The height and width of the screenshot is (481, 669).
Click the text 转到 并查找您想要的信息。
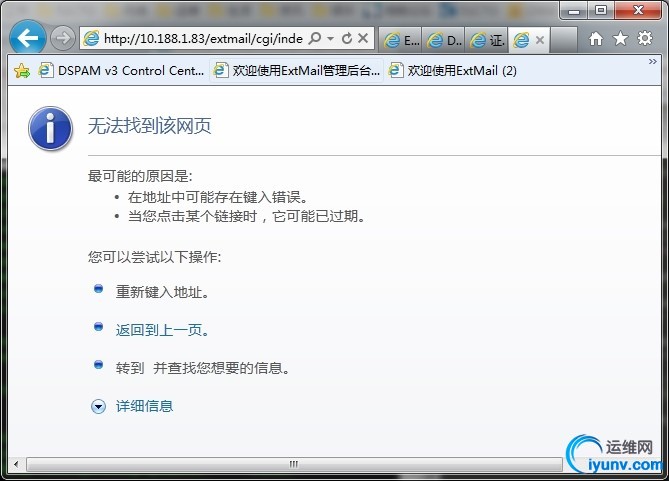[x=203, y=368]
